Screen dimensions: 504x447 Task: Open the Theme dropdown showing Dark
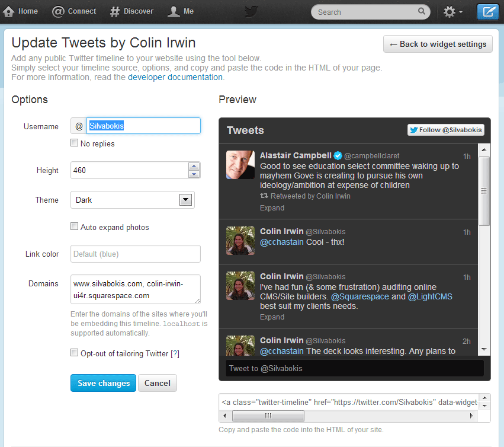pyautogui.click(x=131, y=200)
